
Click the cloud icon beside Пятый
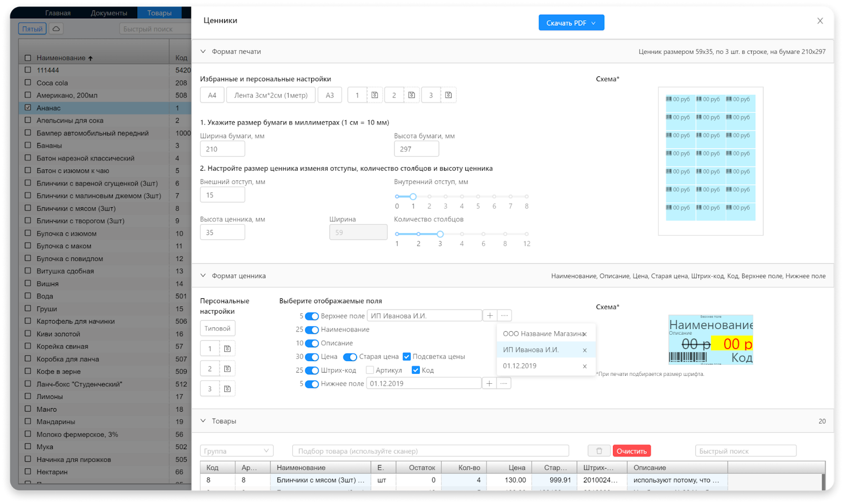(x=56, y=29)
